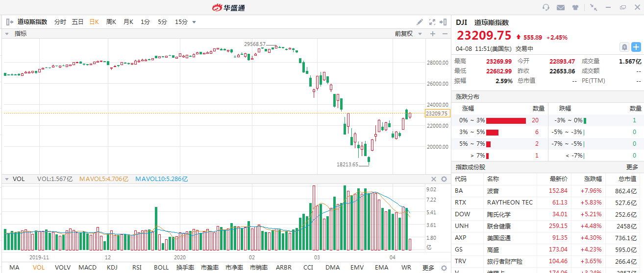Collapse the 指标 indicator section
Image resolution: width=644 pixels, height=273 pixels.
point(8,34)
